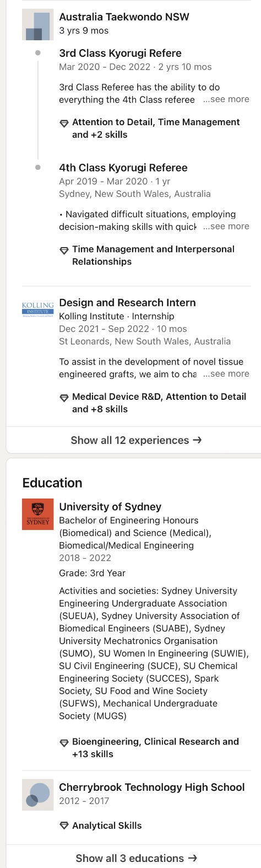This screenshot has width=261, height=868.
Task: Click the Design and Research Intern title
Action: coord(127,302)
